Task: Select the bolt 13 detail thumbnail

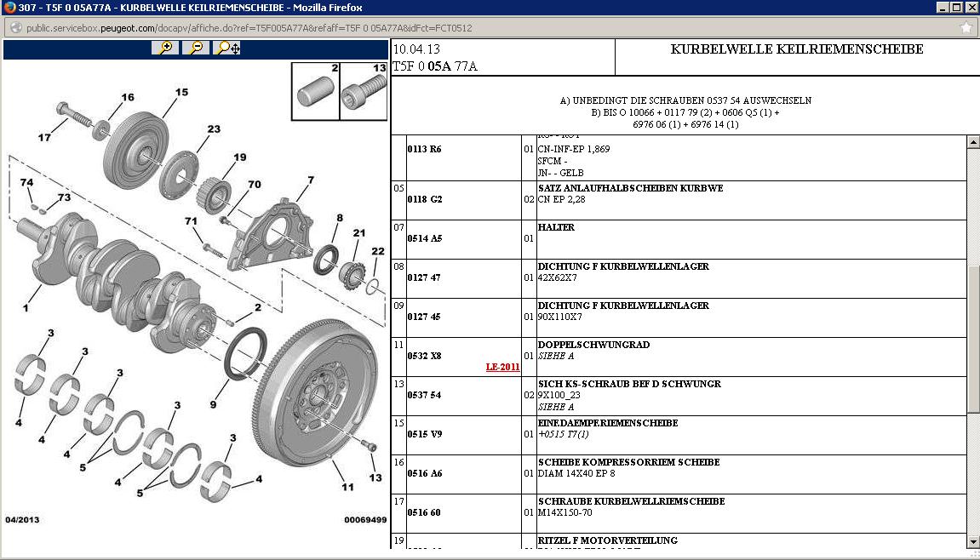Action: [364, 91]
